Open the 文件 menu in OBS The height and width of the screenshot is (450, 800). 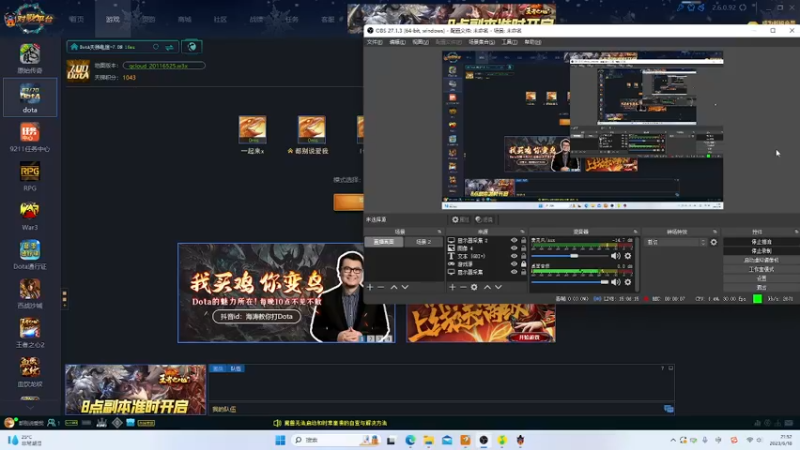(374, 42)
